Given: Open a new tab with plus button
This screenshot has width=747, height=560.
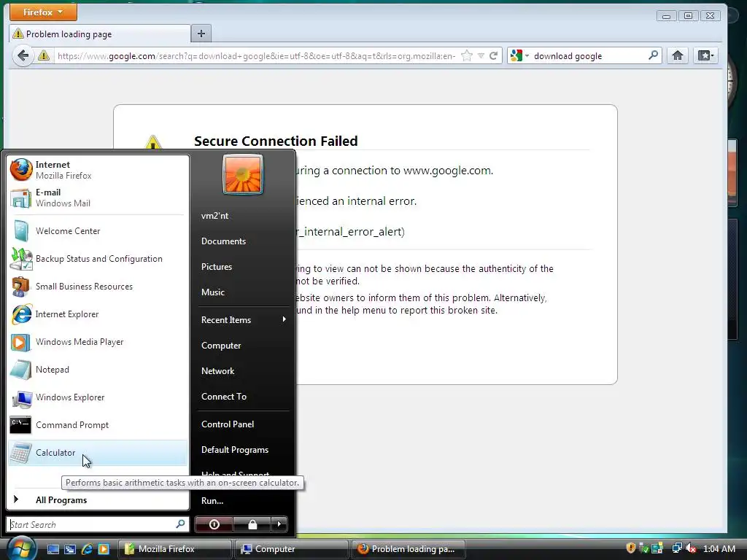Looking at the screenshot, I should tap(201, 34).
